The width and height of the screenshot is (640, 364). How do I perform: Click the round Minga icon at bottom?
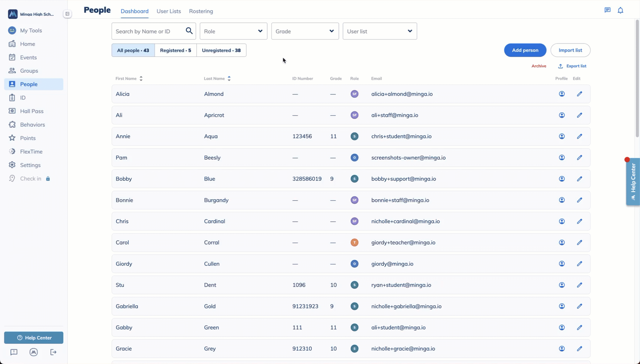[x=34, y=352]
